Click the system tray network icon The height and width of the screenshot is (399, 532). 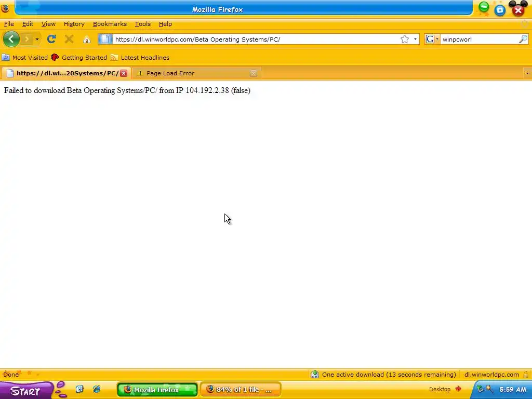[480, 389]
